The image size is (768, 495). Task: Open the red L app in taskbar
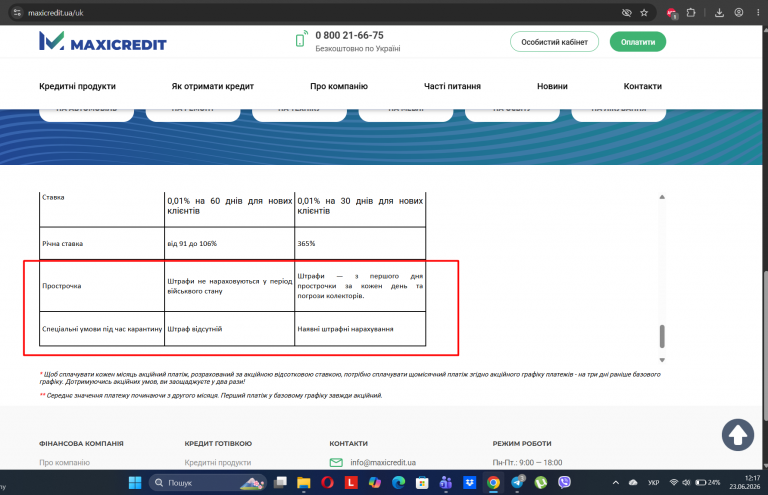[x=351, y=483]
